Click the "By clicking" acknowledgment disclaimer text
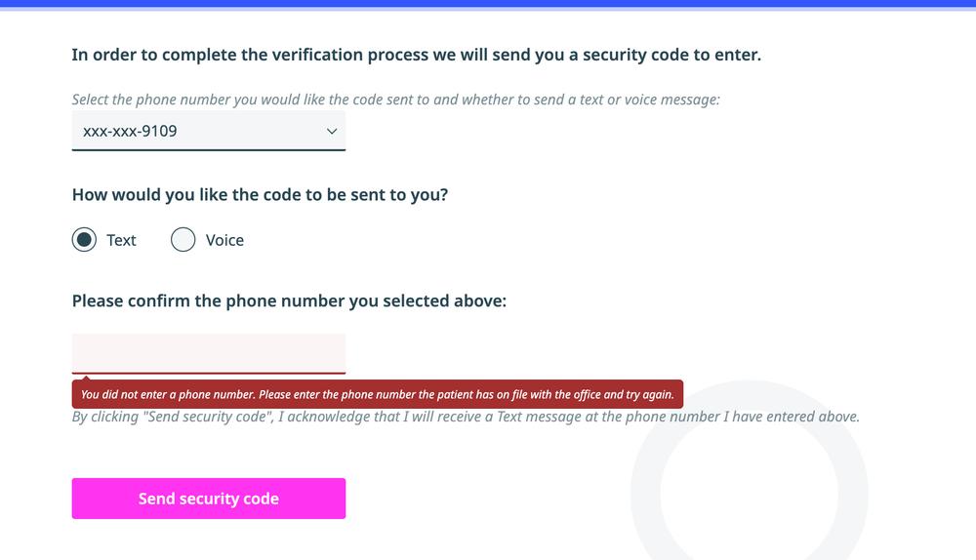The width and height of the screenshot is (976, 560). pos(466,418)
